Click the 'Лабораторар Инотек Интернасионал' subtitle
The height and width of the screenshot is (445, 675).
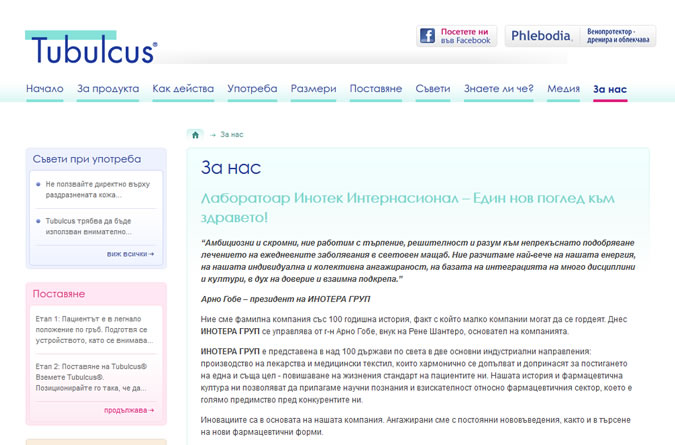(x=408, y=207)
